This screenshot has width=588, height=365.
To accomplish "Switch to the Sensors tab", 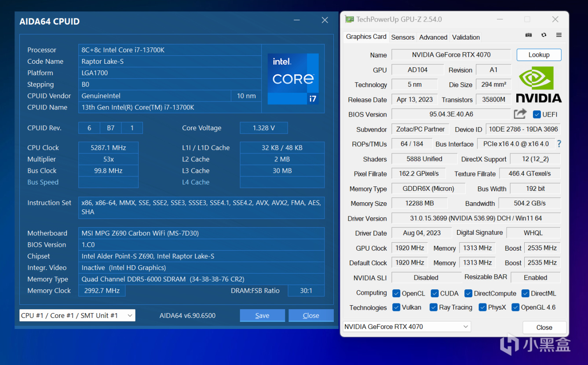I will point(402,37).
